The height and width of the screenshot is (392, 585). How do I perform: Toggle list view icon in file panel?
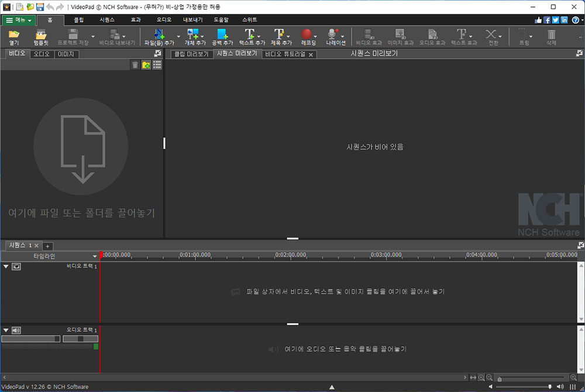[x=157, y=65]
